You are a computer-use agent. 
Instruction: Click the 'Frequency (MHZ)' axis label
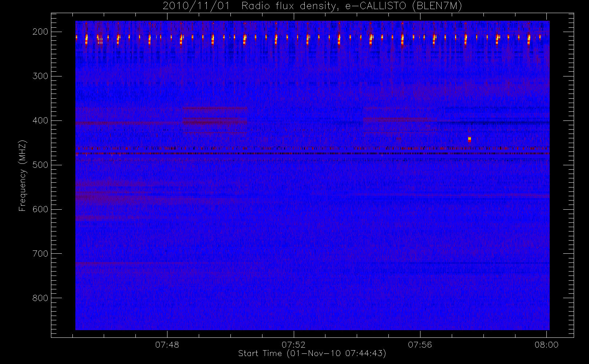pos(23,175)
